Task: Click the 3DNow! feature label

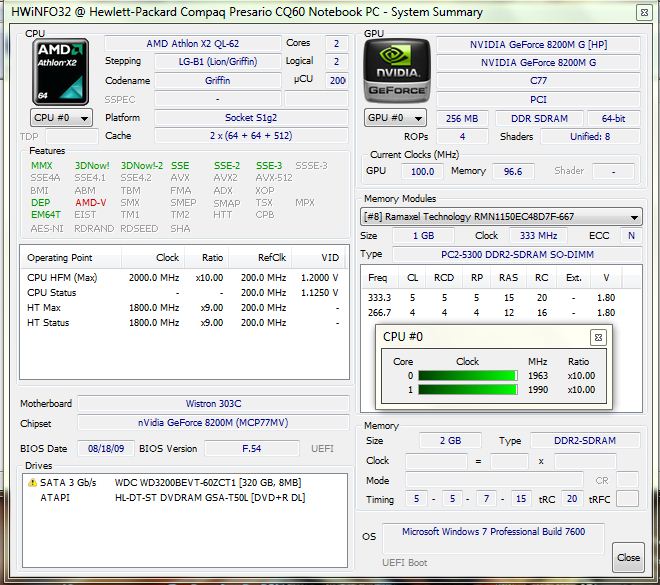Action: point(92,165)
